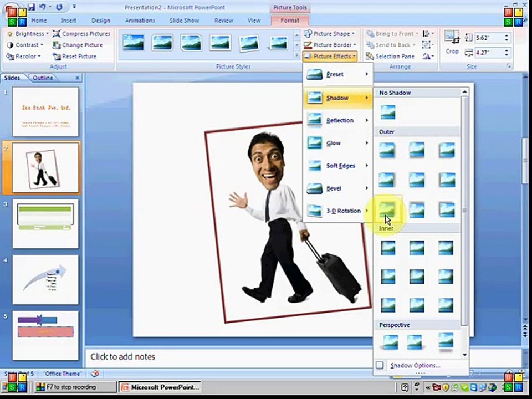Click F7 to stop recording taskbar button

click(x=75, y=387)
